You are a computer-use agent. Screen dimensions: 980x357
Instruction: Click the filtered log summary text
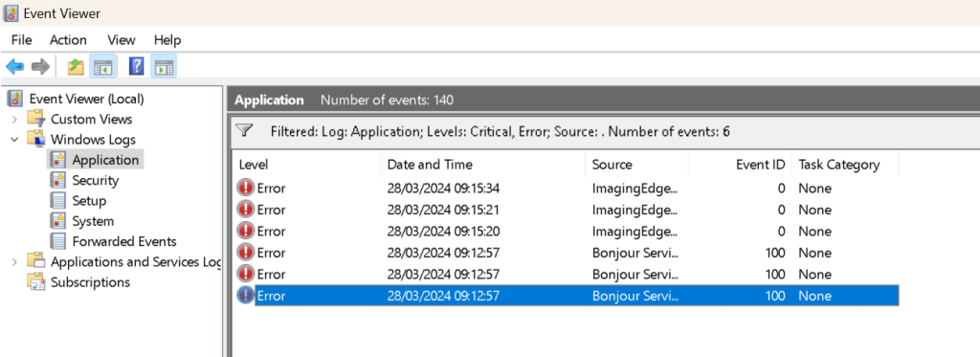tap(500, 132)
